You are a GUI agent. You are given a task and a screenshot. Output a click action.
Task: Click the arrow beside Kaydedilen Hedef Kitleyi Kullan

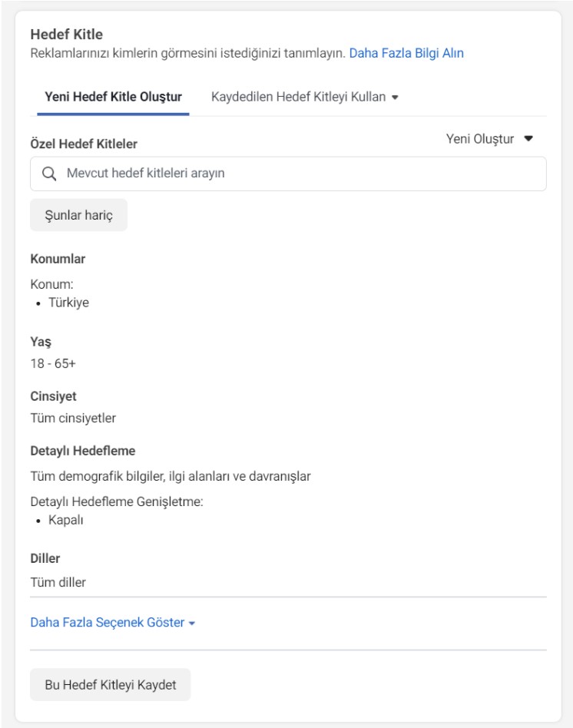pos(395,98)
